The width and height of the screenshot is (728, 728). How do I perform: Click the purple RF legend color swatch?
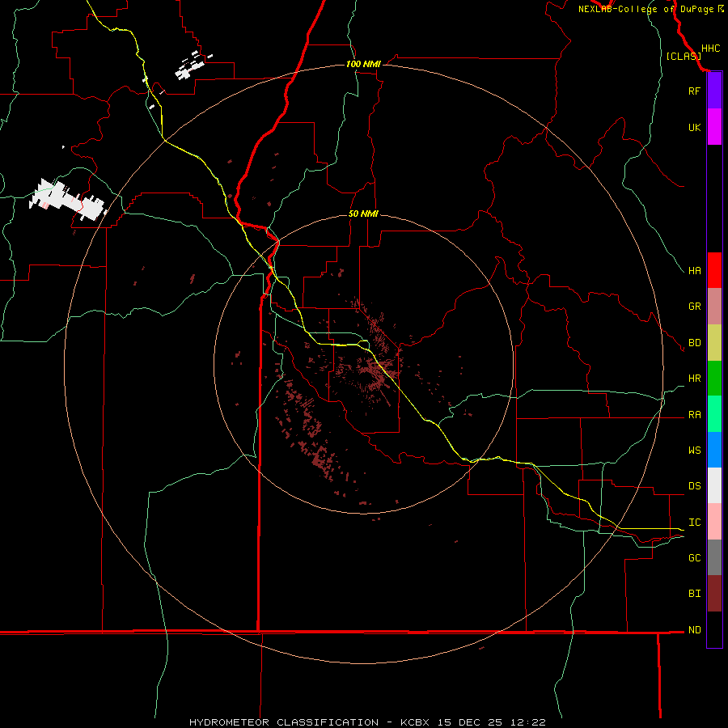(x=714, y=91)
